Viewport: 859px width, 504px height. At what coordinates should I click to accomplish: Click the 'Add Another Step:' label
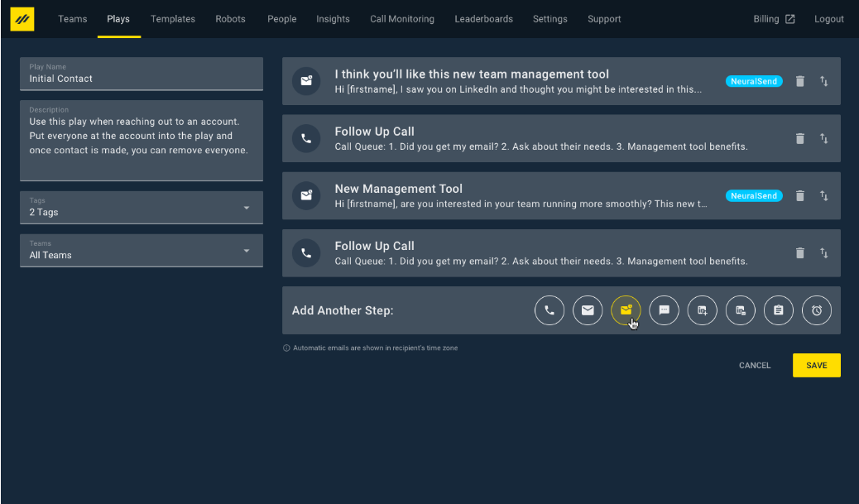[x=343, y=310]
